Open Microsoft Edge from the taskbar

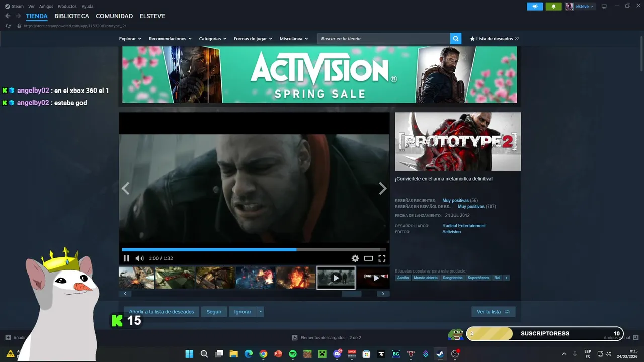pos(249,354)
